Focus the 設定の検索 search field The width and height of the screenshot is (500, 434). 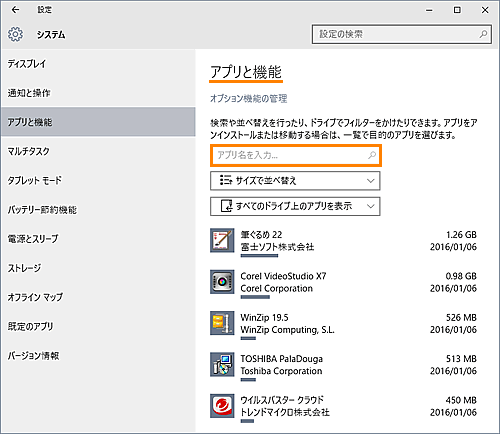coord(402,34)
